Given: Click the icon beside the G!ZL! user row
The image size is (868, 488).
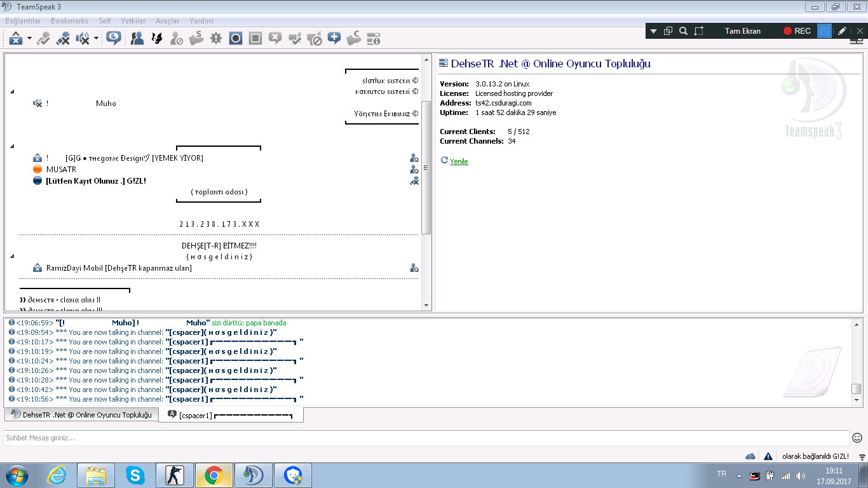Looking at the screenshot, I should pos(414,181).
